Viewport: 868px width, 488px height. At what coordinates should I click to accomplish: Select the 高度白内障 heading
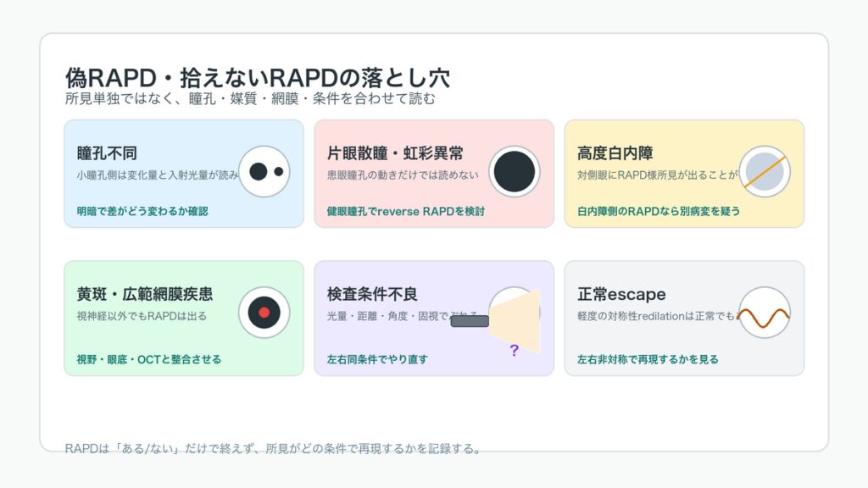coord(615,153)
